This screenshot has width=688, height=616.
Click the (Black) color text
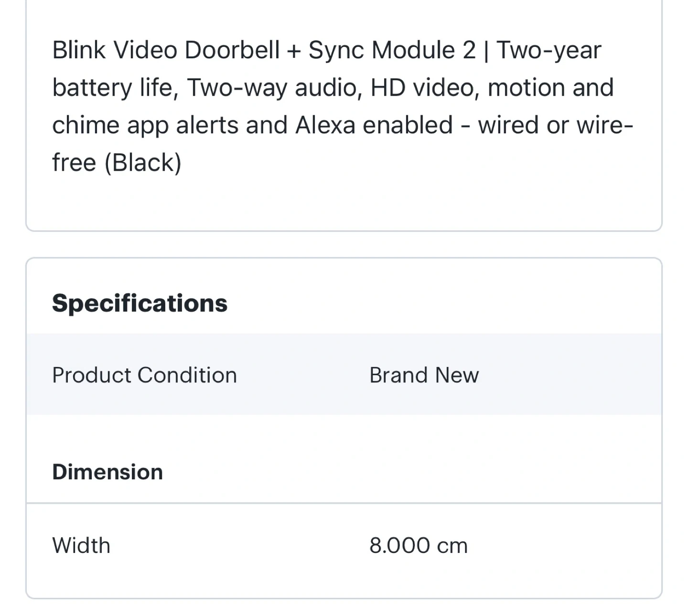tap(143, 163)
